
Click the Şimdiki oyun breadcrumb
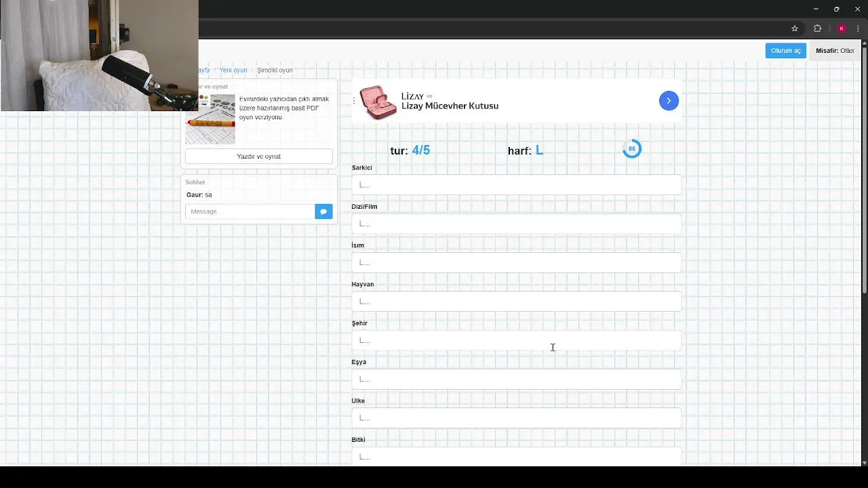coord(275,70)
